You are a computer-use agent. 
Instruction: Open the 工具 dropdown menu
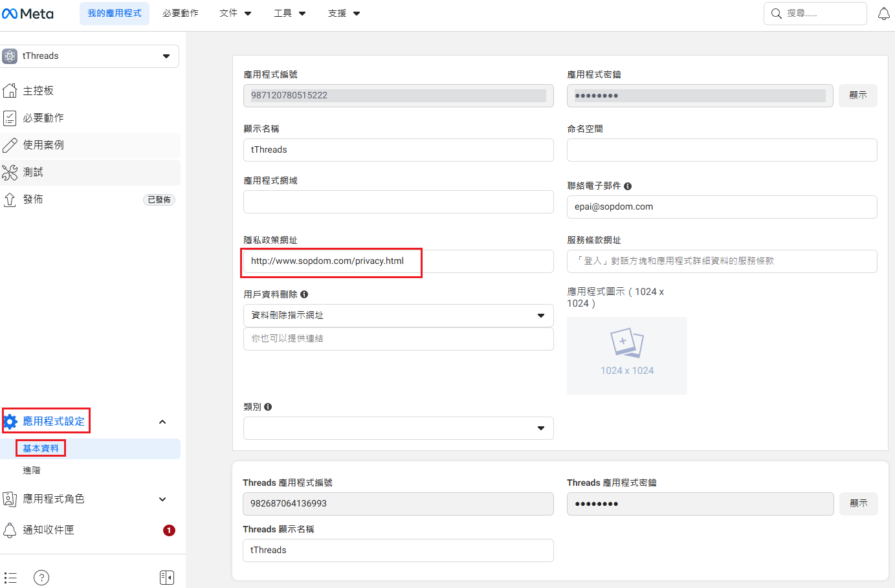[290, 14]
